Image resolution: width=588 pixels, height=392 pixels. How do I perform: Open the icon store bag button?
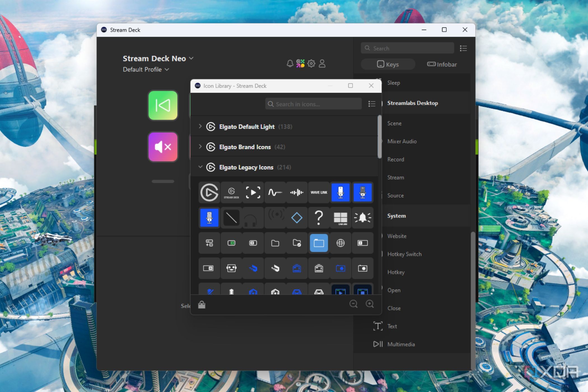tap(202, 304)
